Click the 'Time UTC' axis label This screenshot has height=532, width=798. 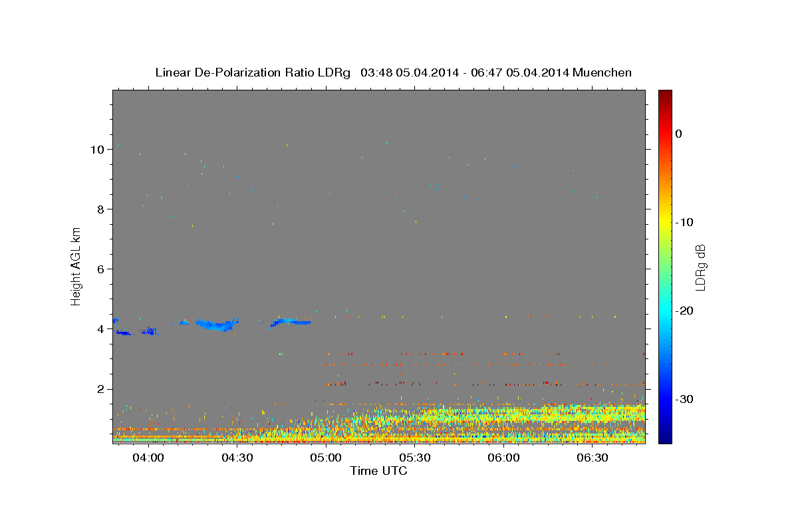[378, 471]
